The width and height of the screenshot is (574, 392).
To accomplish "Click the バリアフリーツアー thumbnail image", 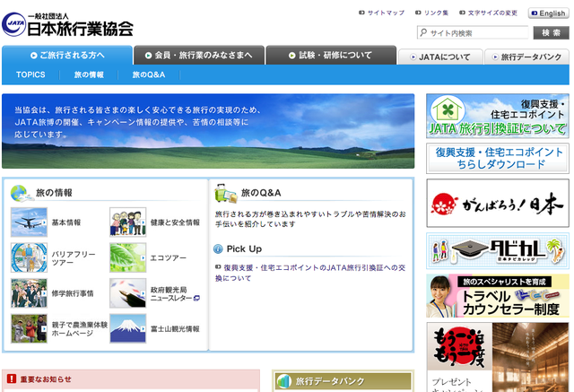I will click(x=29, y=257).
